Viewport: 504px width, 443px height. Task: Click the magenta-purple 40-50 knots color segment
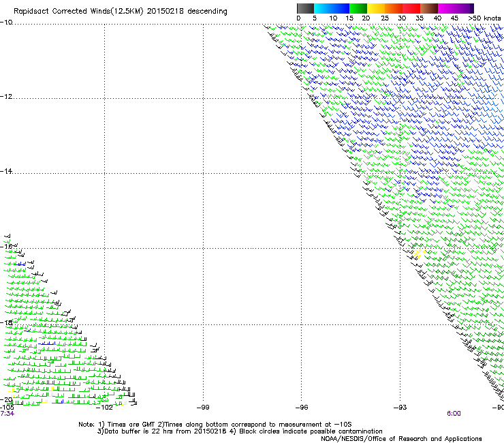[x=456, y=8]
